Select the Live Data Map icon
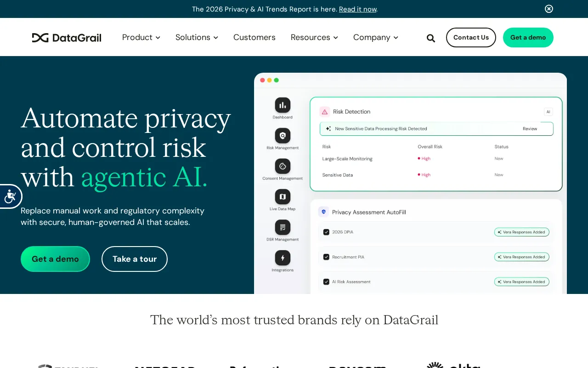The height and width of the screenshot is (368, 588). (283, 197)
